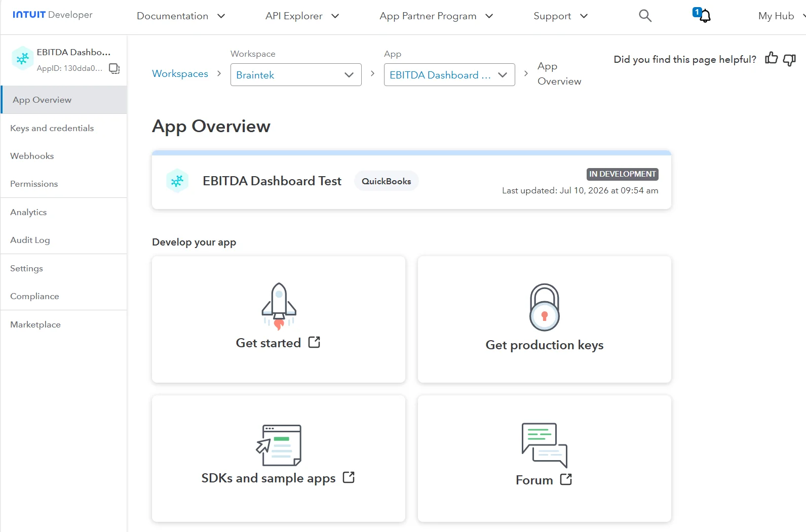Click the EBITDA app icon in the sidebar header
This screenshot has width=806, height=532.
pyautogui.click(x=23, y=59)
